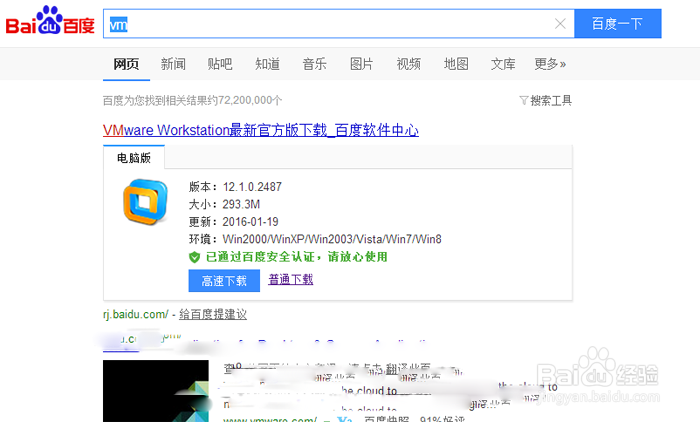The height and width of the screenshot is (422, 700).
Task: Open the 文库 tab
Action: [x=503, y=64]
